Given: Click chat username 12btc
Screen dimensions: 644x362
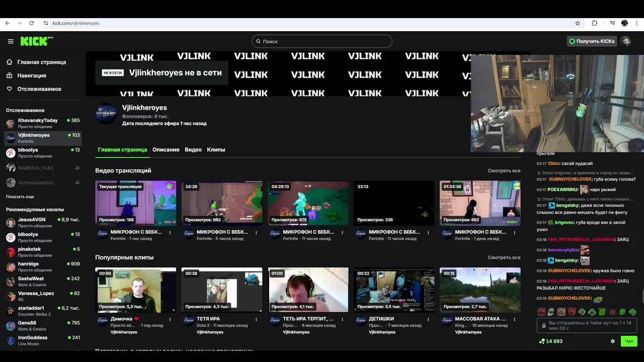Looking at the screenshot, I should coord(553,163).
